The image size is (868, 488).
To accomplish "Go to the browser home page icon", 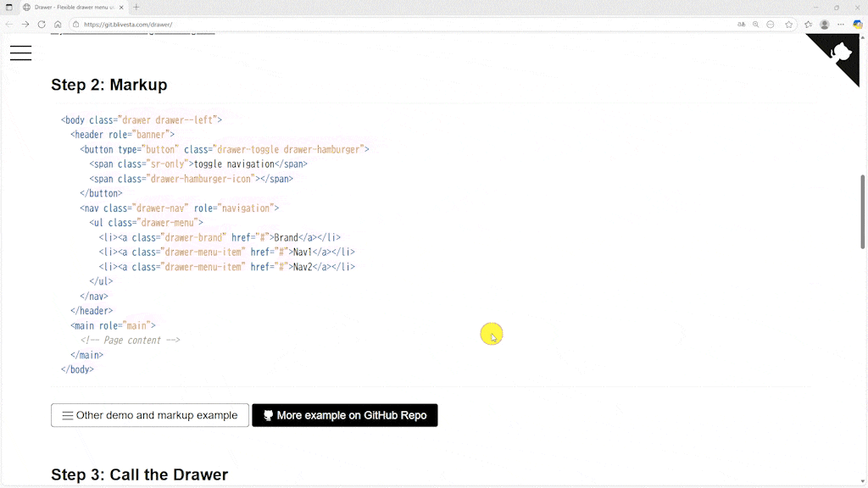I will point(58,25).
